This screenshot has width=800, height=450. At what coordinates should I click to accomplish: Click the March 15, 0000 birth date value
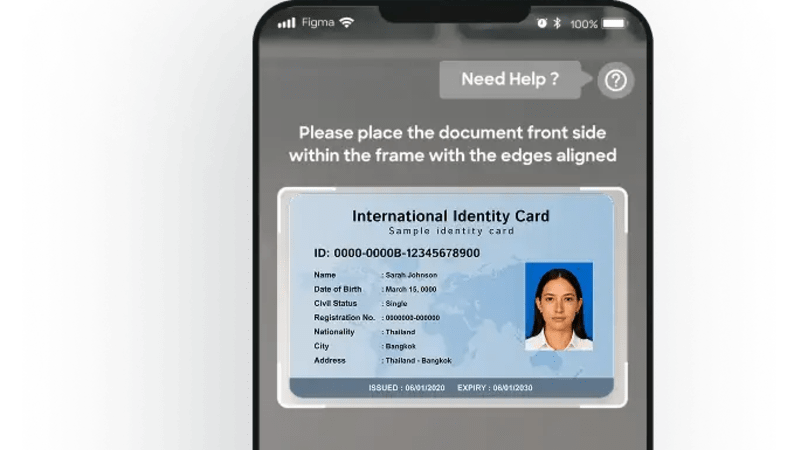point(411,289)
